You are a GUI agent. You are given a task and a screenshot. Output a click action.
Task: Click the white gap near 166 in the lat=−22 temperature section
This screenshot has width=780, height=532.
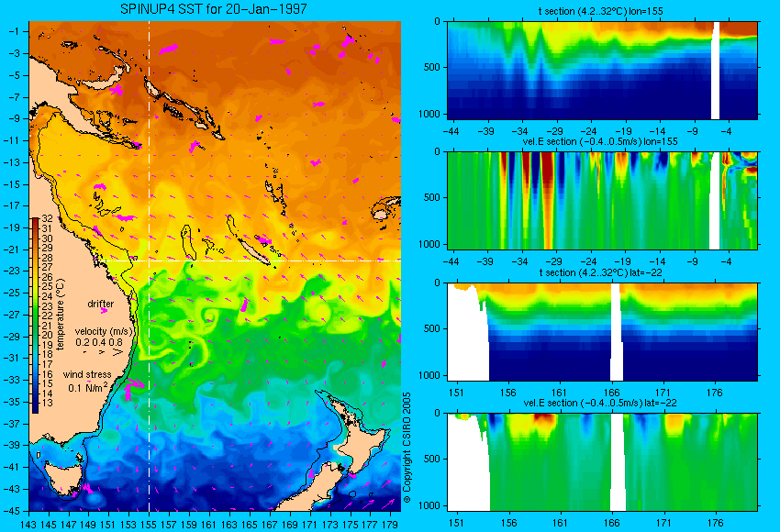pyautogui.click(x=617, y=332)
